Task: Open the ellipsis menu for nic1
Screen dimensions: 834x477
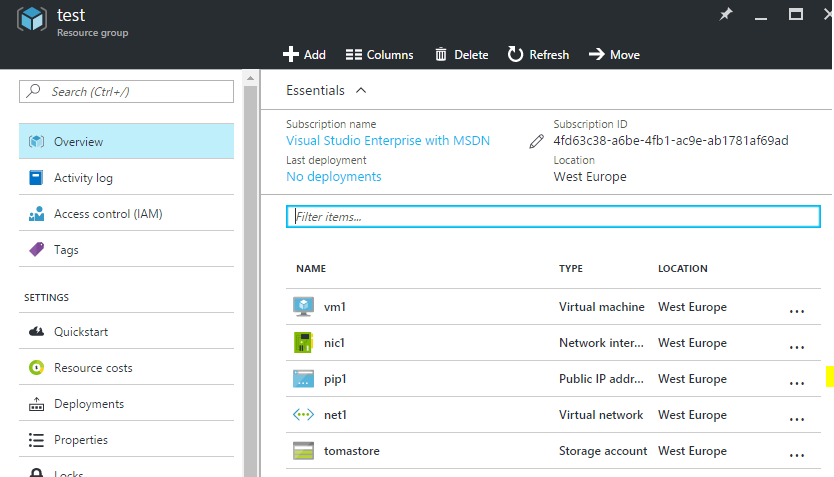Action: (x=797, y=347)
